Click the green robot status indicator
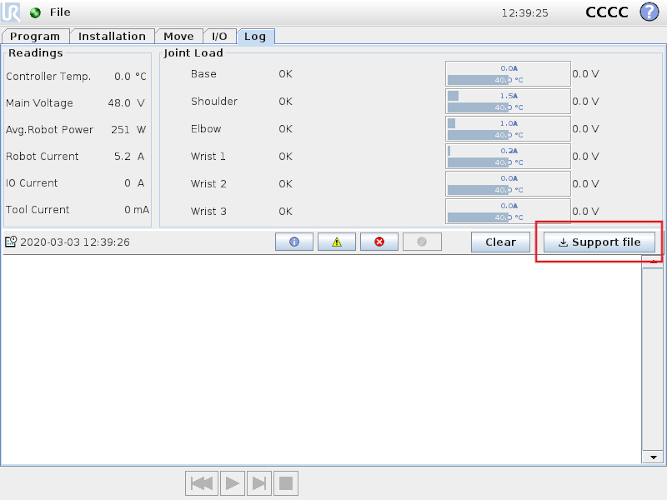Viewport: 667px width, 500px height. [36, 13]
